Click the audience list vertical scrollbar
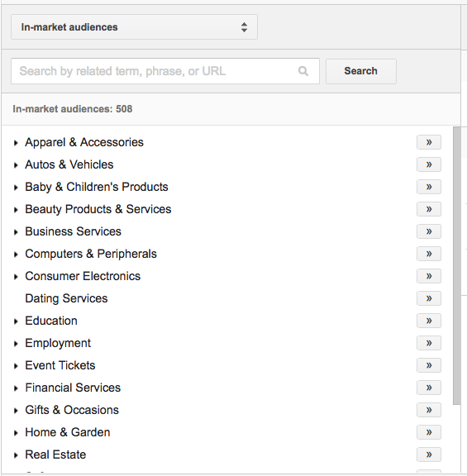Image resolution: width=467 pixels, height=476 pixels. (457, 265)
